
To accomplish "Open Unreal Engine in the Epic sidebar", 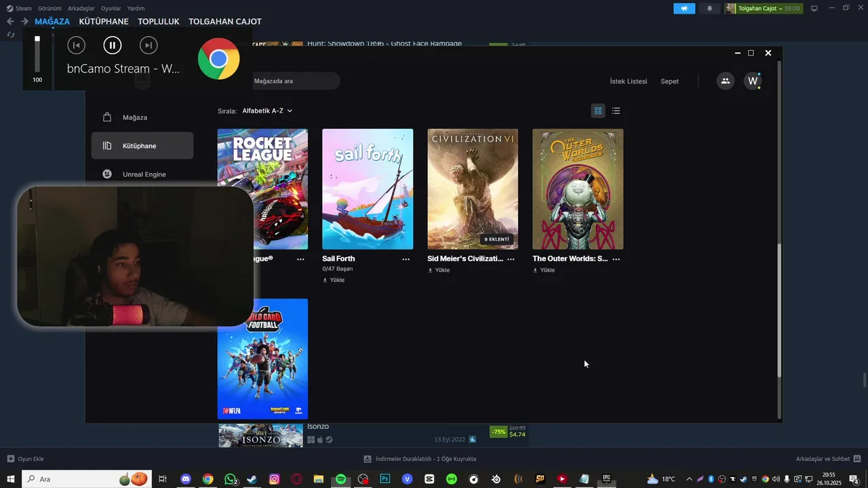I will tap(142, 174).
